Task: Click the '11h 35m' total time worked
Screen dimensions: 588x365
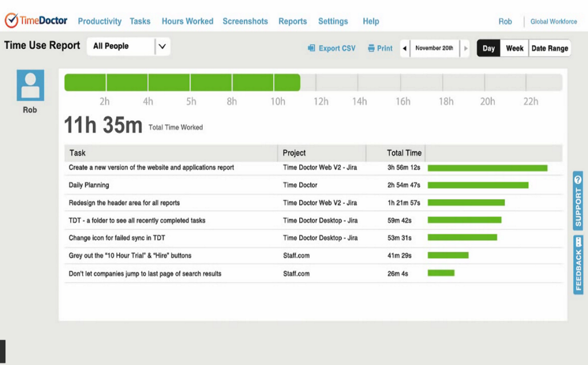Action: tap(103, 125)
